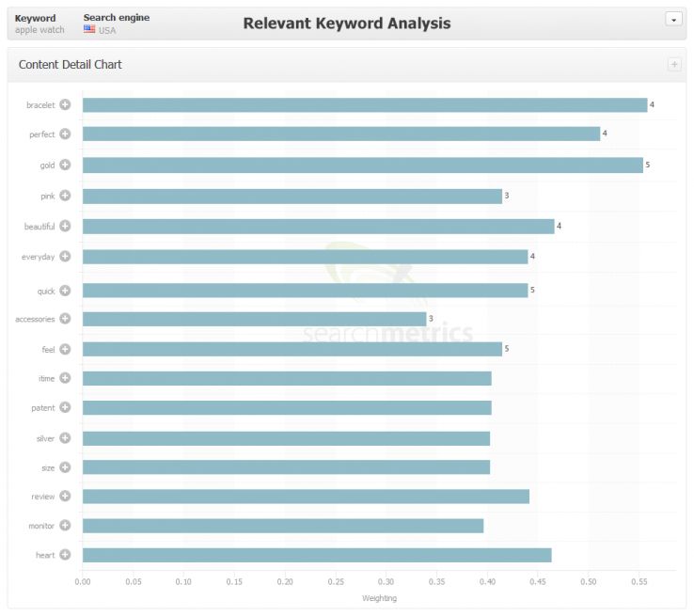The height and width of the screenshot is (616, 694).
Task: Click the monitor keyword label
Action: click(x=41, y=526)
